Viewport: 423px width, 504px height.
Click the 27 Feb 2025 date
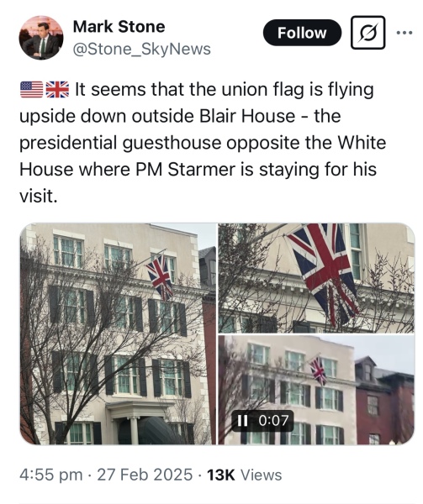[x=145, y=475]
